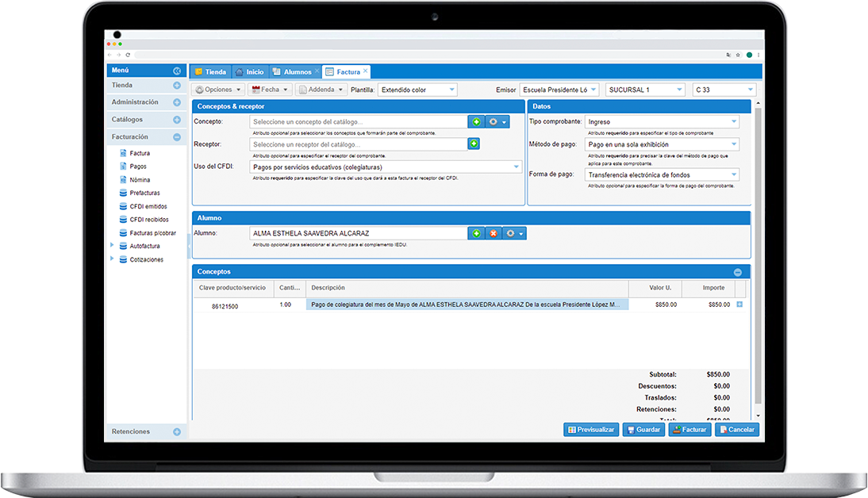Open the Fecha toolbar menu
This screenshot has width=868, height=498.
(270, 90)
